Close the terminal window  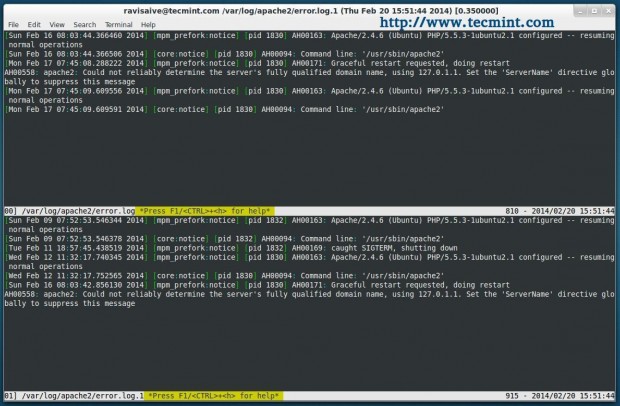608,11
